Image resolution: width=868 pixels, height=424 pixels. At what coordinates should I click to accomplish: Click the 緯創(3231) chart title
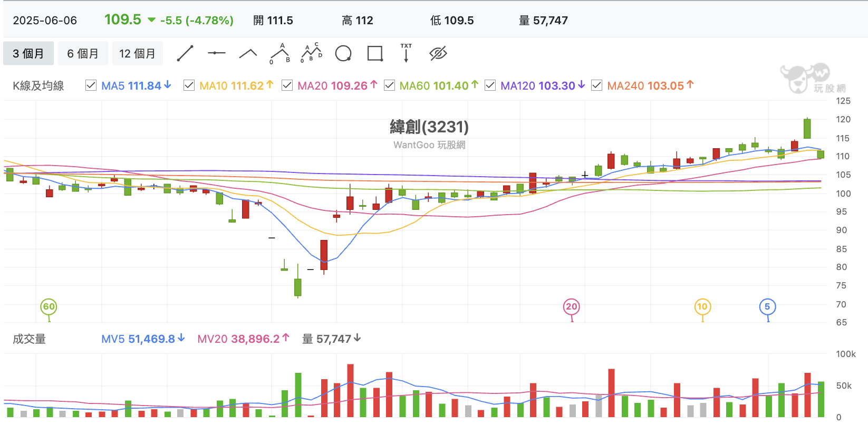coord(429,127)
